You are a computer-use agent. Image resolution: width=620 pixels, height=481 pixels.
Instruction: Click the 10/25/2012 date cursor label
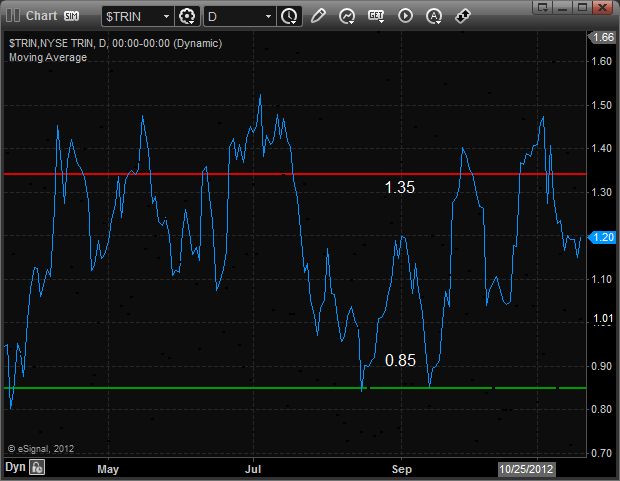coord(526,469)
